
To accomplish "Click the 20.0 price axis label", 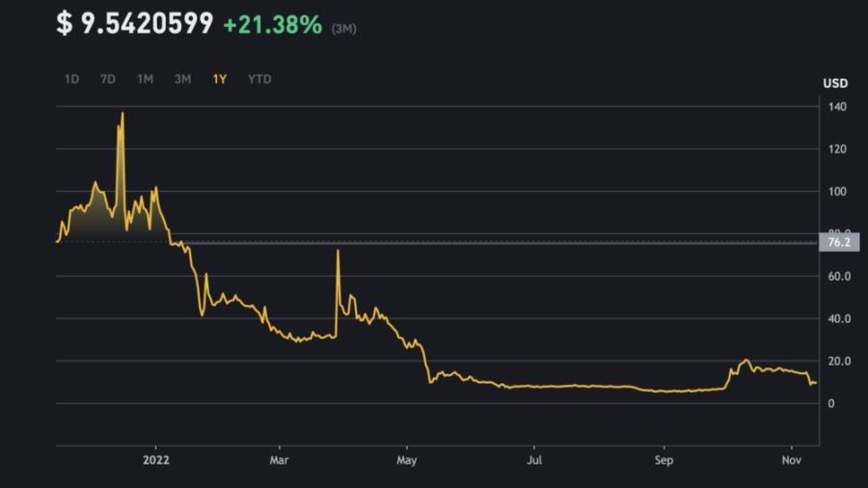I will point(839,361).
